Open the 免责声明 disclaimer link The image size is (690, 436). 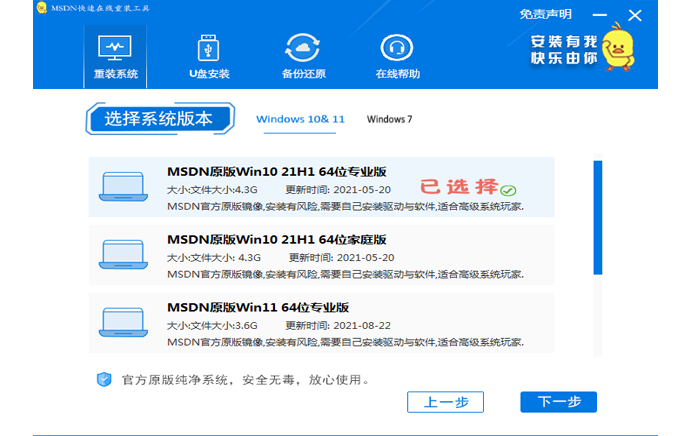(x=546, y=15)
